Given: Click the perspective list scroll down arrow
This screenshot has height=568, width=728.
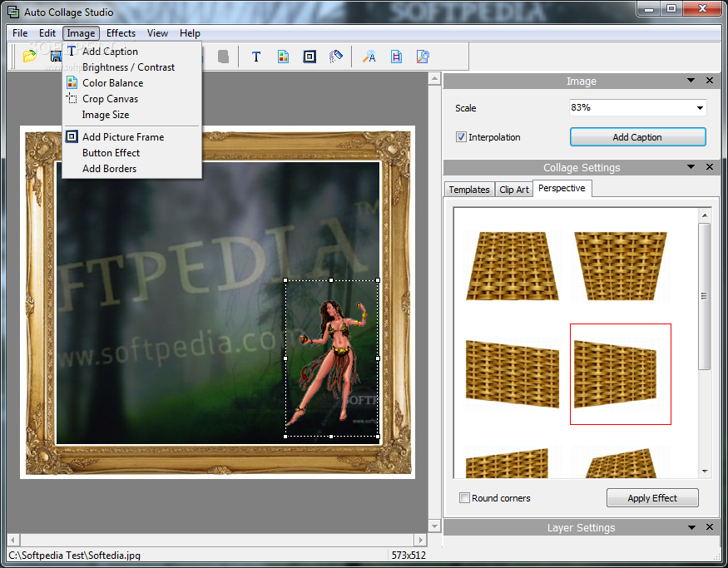Looking at the screenshot, I should pos(705,471).
